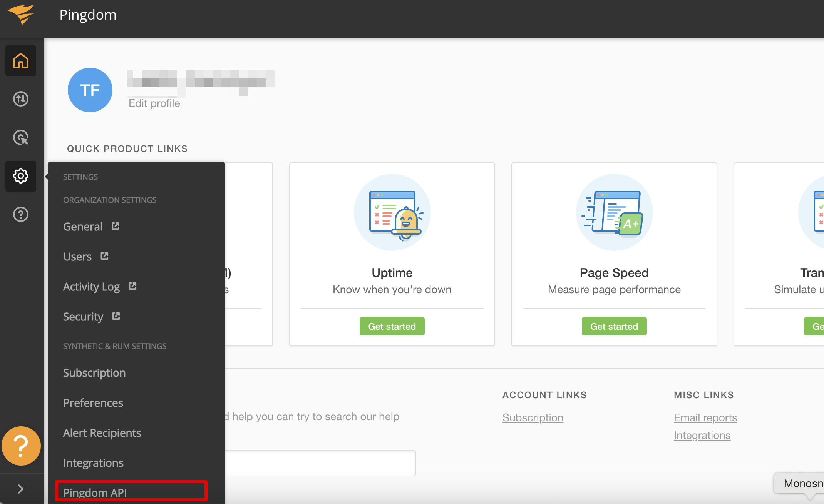Click Get started under Uptime
Viewport: 824px width, 504px height.
[392, 326]
